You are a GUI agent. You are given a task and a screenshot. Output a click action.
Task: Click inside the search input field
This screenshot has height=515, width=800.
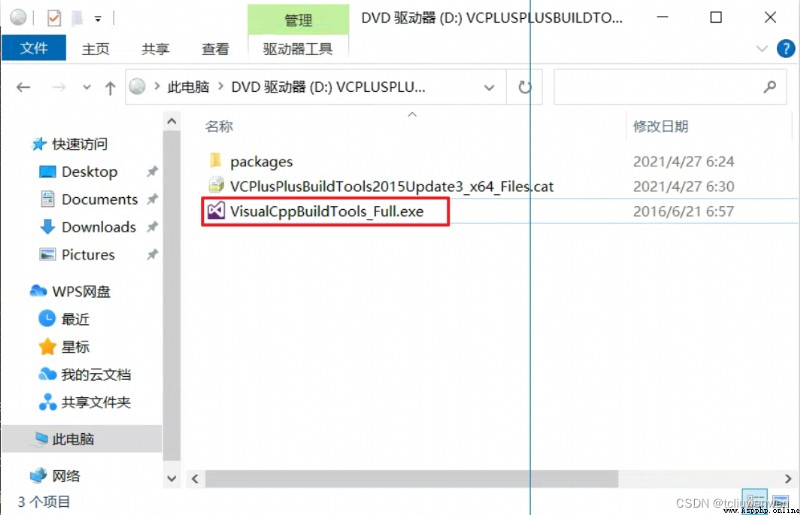tap(658, 87)
